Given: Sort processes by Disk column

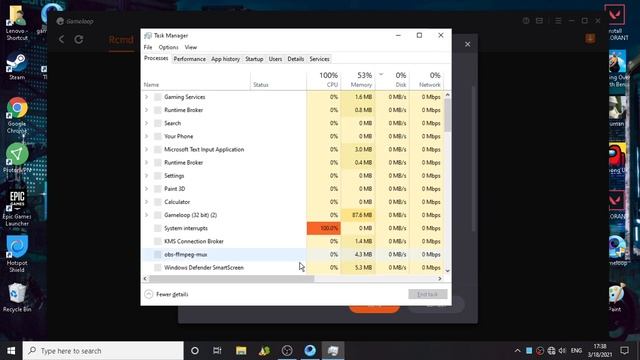Looking at the screenshot, I should click(392, 80).
